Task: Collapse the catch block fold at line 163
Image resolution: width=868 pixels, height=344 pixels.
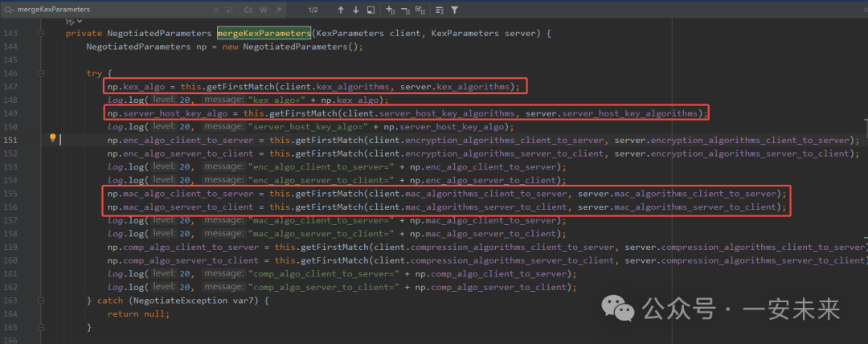Action: (x=40, y=301)
